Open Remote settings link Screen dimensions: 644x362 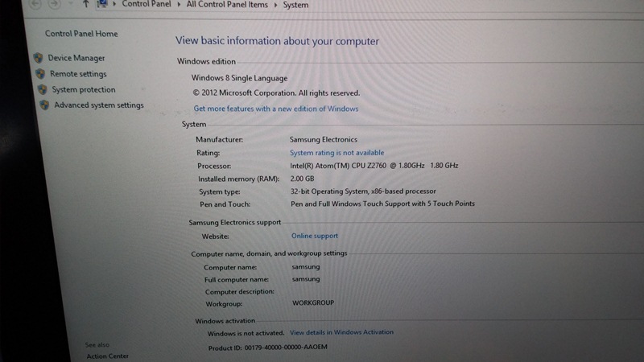(x=78, y=74)
